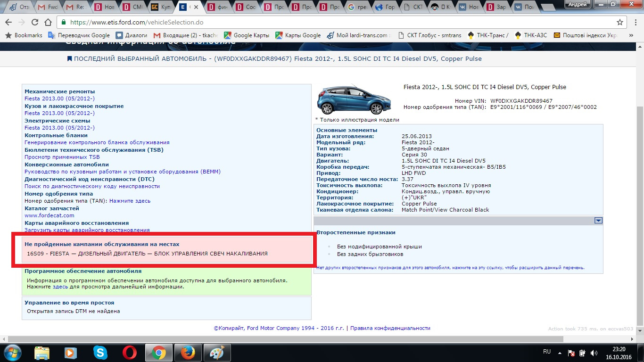Screen dimensions: 644x362
Task: Go back to the previous page
Action: tap(8, 22)
